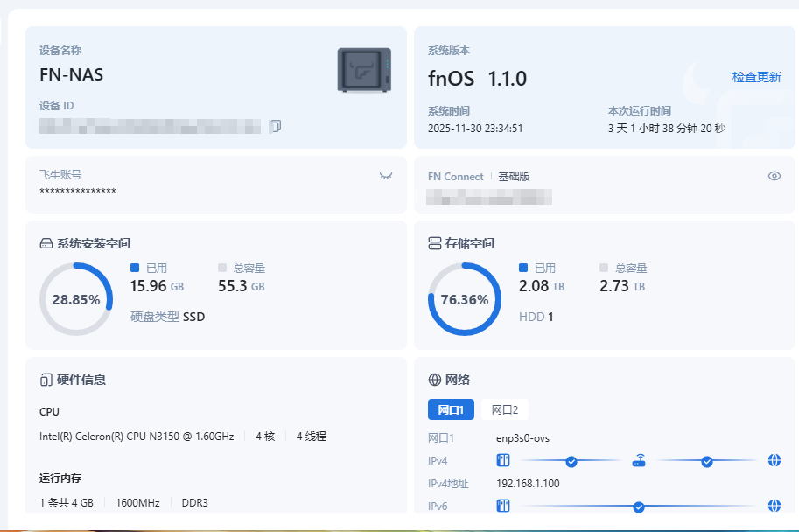The height and width of the screenshot is (532, 799).
Task: Click the 硬件信息 hardware icon
Action: 46,380
